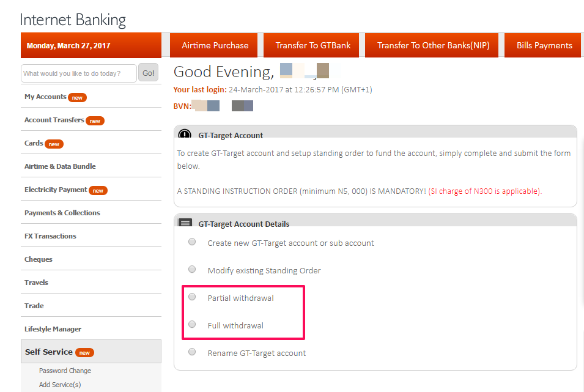Open Payments & Collections menu
Viewport: 584px width, 392px height.
click(x=91, y=212)
